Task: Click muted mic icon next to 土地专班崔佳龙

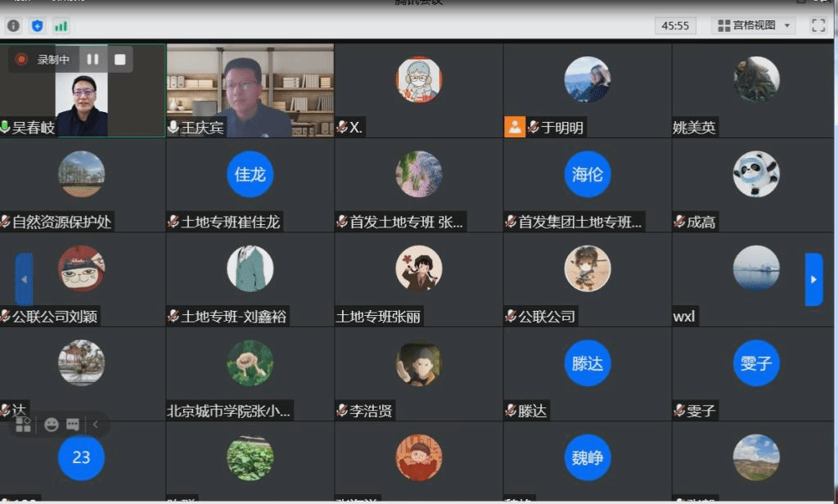Action: coord(173,221)
